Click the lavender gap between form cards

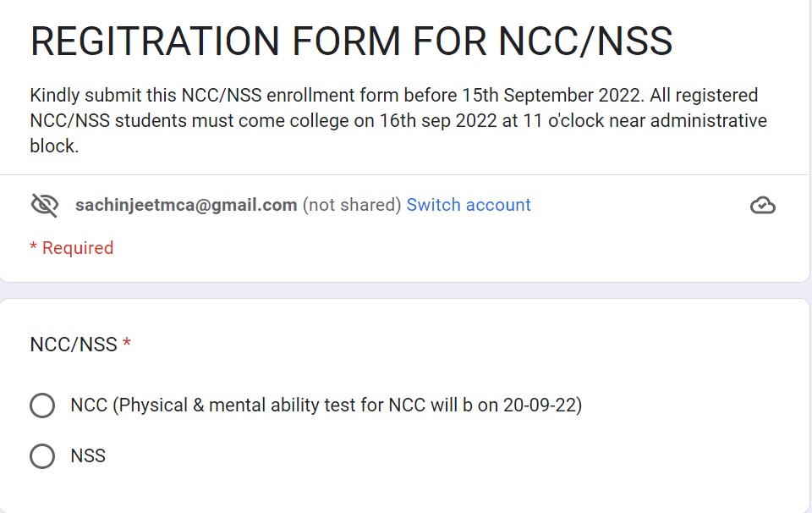click(406, 290)
